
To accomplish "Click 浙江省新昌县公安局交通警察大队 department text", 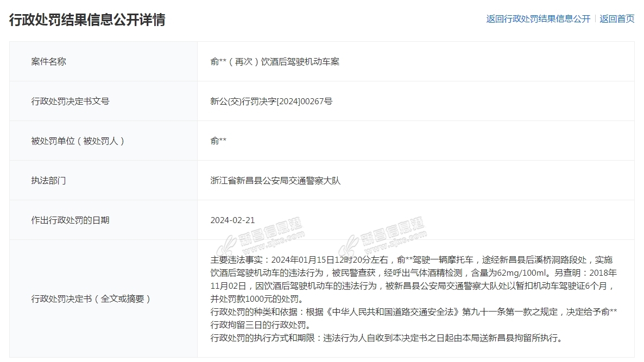I will 275,181.
